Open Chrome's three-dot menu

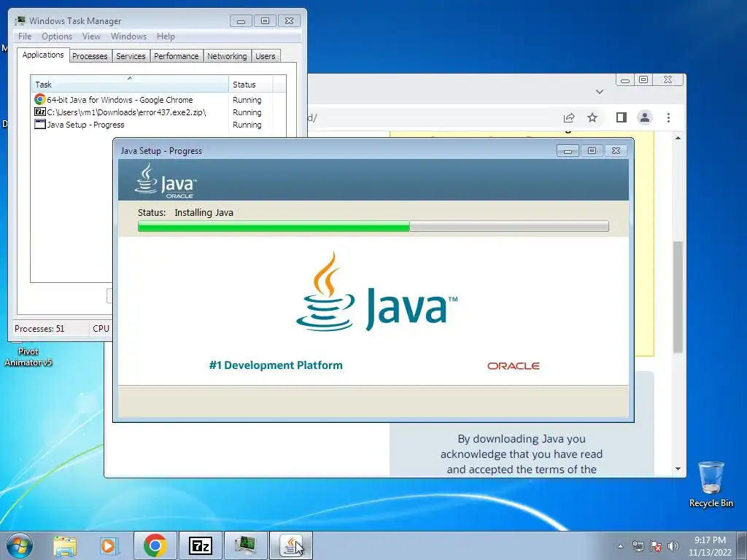(x=668, y=117)
